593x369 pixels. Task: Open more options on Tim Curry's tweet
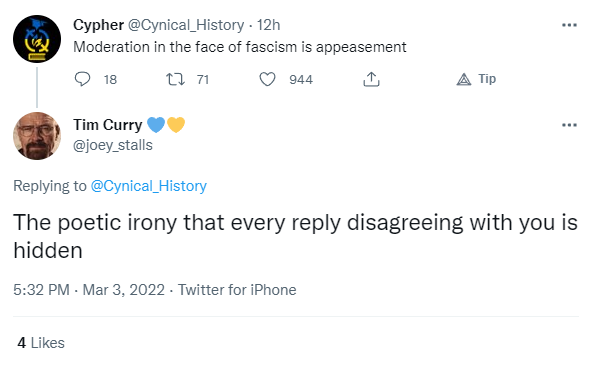coord(569,125)
